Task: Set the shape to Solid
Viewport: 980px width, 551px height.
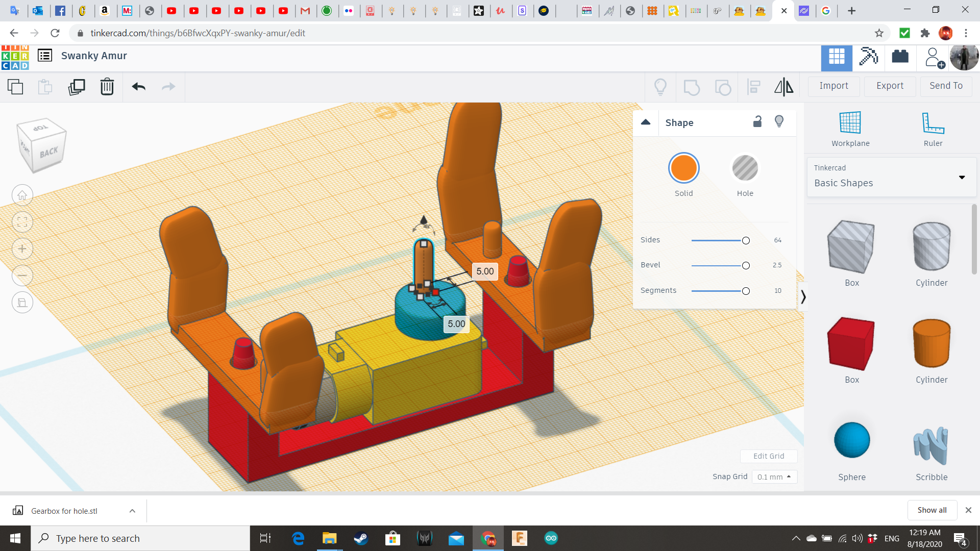Action: coord(683,168)
